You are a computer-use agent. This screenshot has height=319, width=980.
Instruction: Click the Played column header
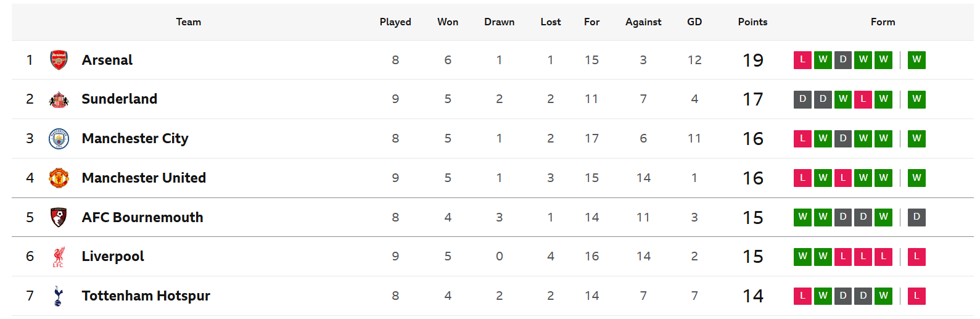pyautogui.click(x=395, y=22)
